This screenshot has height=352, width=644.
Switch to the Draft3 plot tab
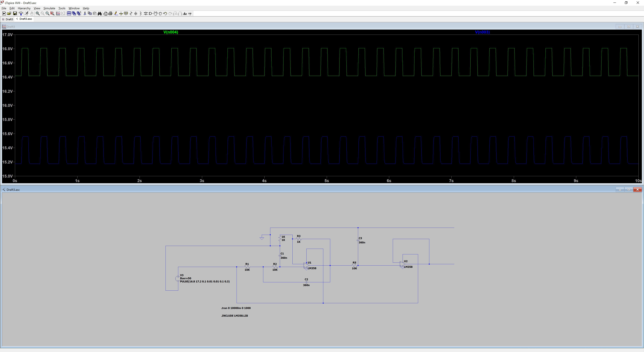8,19
